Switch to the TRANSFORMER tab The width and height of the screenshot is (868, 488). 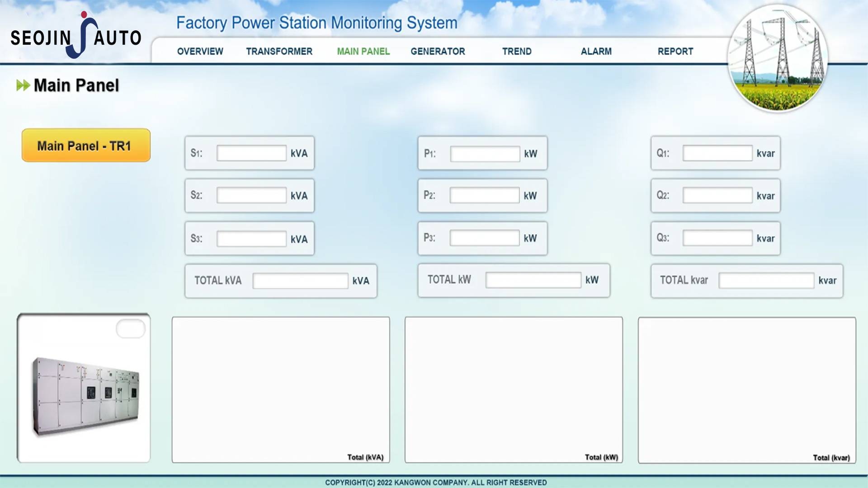[279, 52]
